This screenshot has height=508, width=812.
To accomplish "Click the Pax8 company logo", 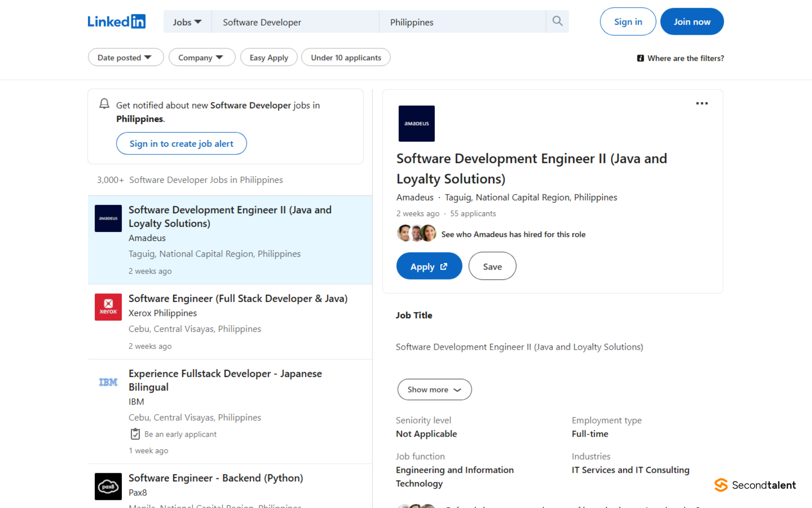I will [108, 486].
